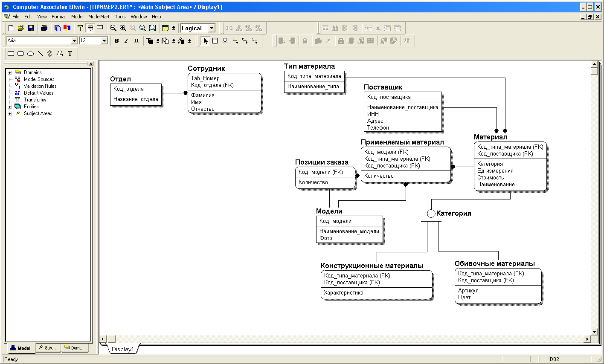This screenshot has height=364, width=604.
Task: Click the red-yellow-blue color blocks icon
Action: (67, 28)
